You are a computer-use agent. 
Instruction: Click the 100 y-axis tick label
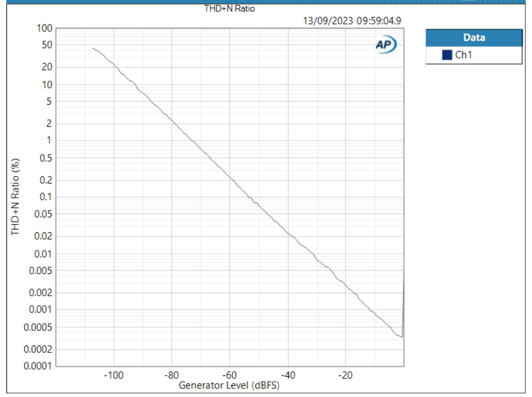pyautogui.click(x=45, y=28)
